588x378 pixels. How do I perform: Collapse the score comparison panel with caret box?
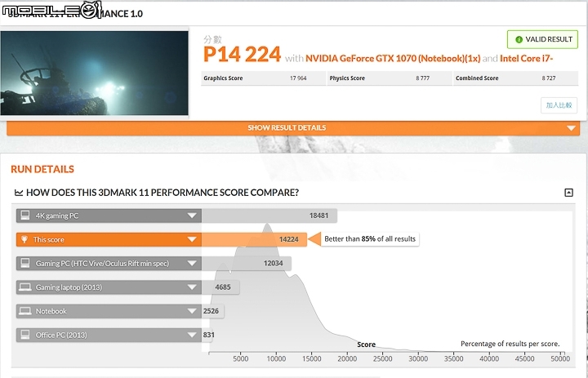tap(568, 193)
